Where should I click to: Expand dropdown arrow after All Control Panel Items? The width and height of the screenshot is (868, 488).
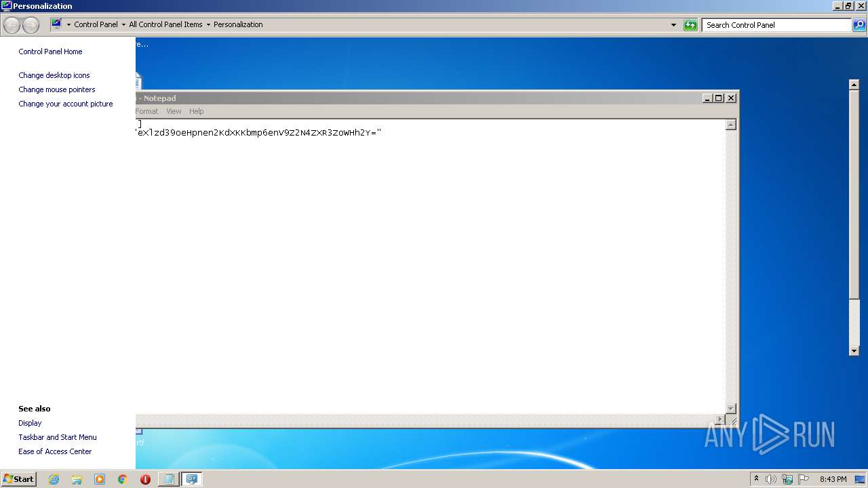pos(208,25)
